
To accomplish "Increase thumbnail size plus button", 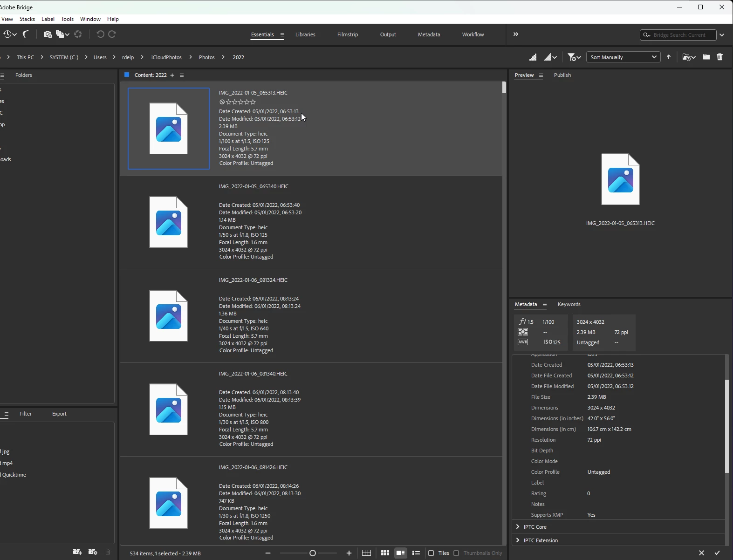I will [349, 553].
